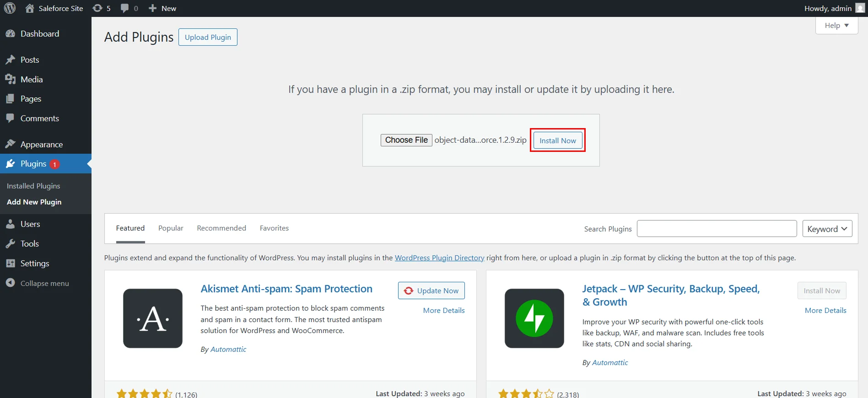Click the Automattic author link under Akismet
This screenshot has height=398, width=868.
pos(228,350)
